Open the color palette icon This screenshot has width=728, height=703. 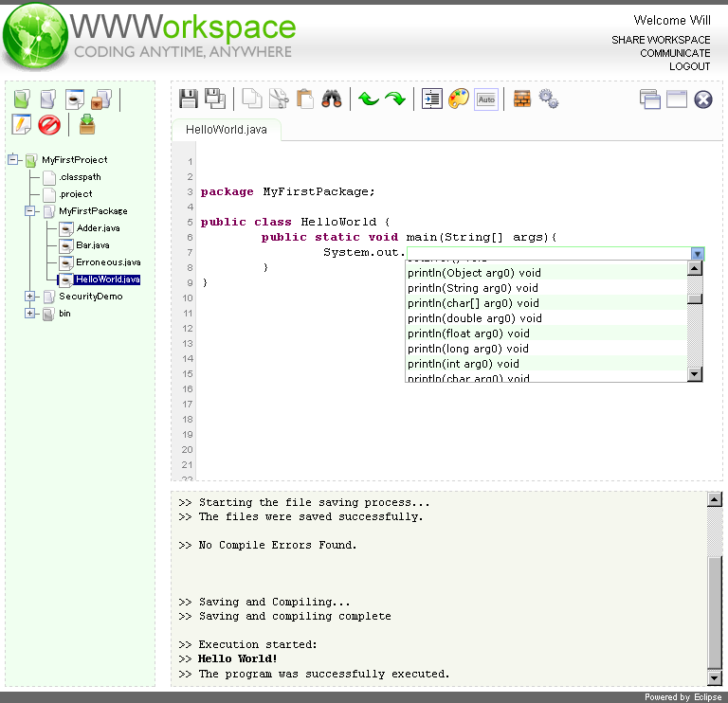click(x=459, y=99)
